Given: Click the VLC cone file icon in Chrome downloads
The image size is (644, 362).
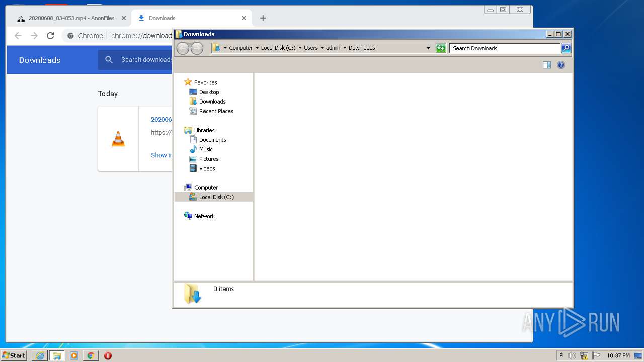Looking at the screenshot, I should click(x=118, y=139).
